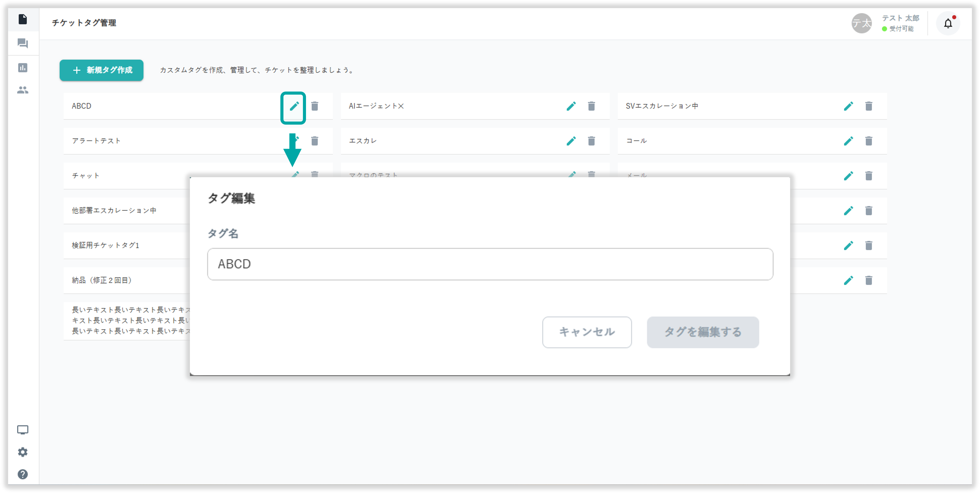This screenshot has width=980, height=493.
Task: Open the chat icon in sidebar
Action: pos(23,43)
